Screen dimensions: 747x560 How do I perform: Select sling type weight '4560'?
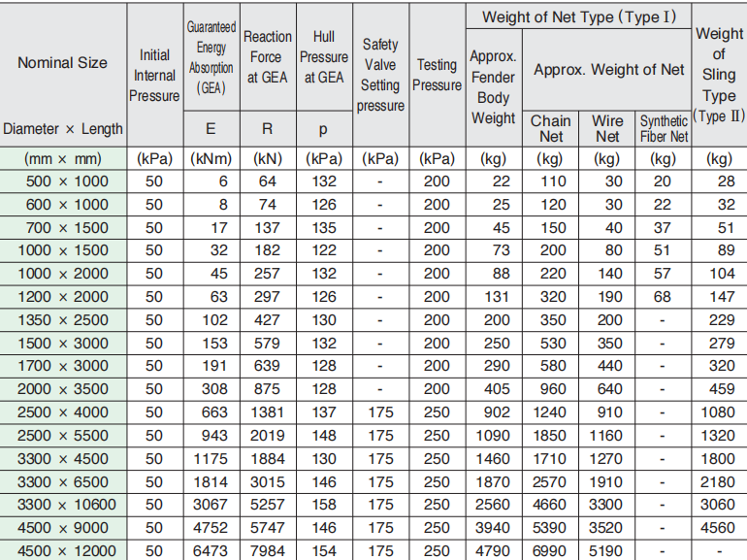[x=718, y=528]
